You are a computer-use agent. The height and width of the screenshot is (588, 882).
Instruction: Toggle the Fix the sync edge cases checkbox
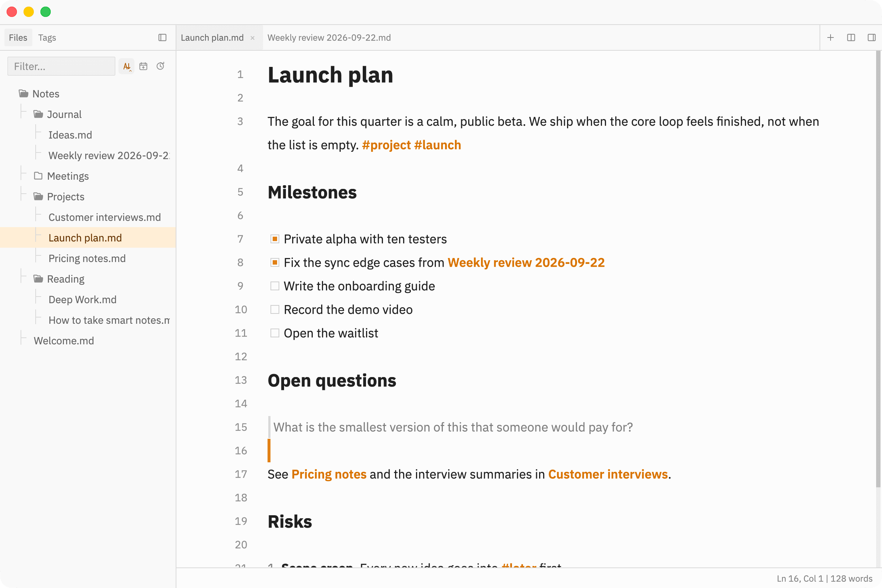tap(275, 262)
